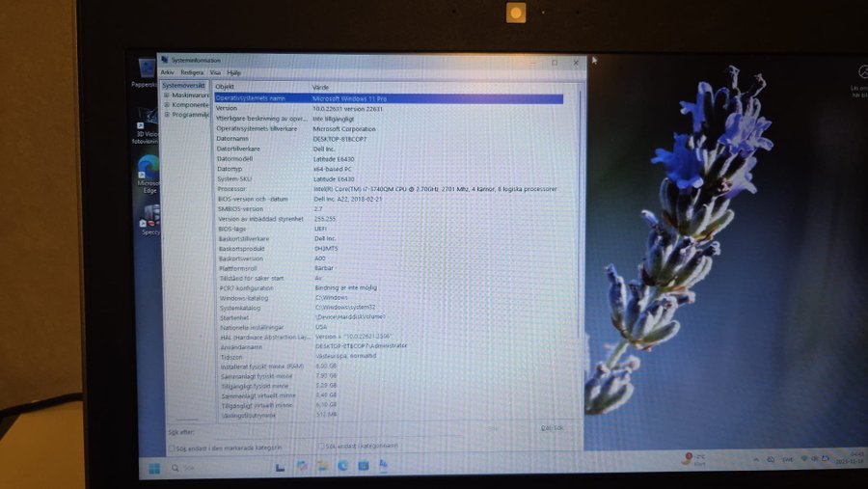This screenshot has height=489, width=868.
Task: Click the Windows Start button on taskbar
Action: [x=153, y=468]
